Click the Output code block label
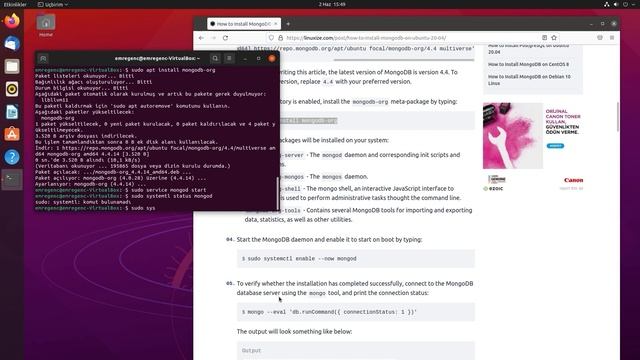 [251, 351]
